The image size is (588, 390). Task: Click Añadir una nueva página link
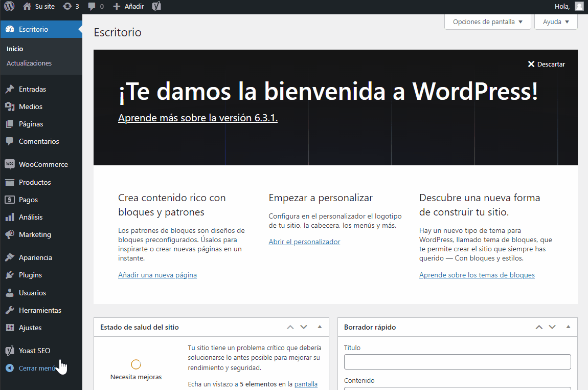pyautogui.click(x=157, y=275)
